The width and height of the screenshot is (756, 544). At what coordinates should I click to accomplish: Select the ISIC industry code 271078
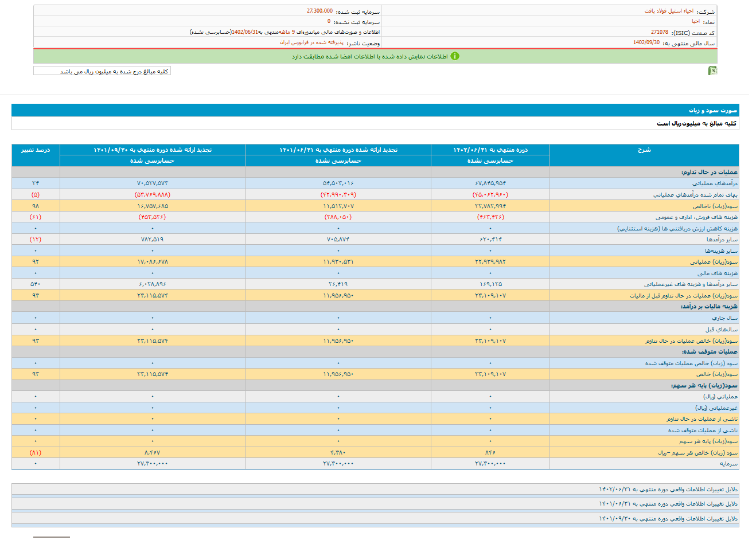(x=659, y=32)
